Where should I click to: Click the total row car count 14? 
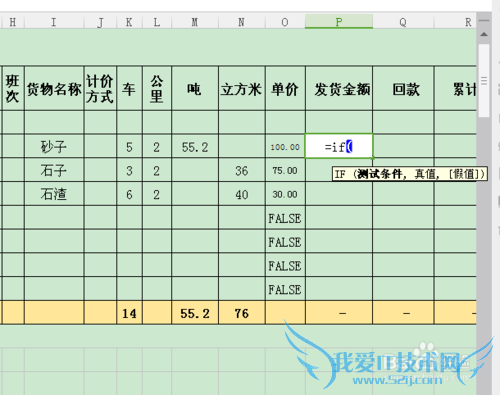(x=129, y=313)
